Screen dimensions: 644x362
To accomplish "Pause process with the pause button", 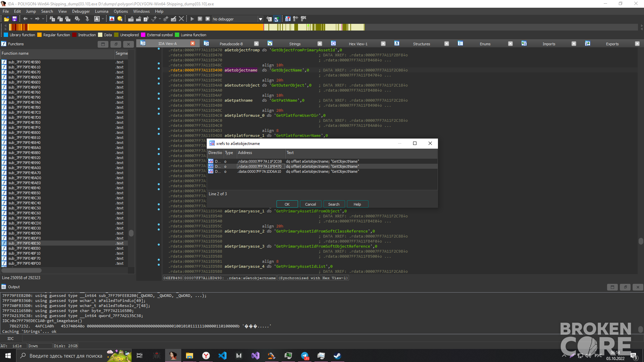I will pyautogui.click(x=200, y=19).
